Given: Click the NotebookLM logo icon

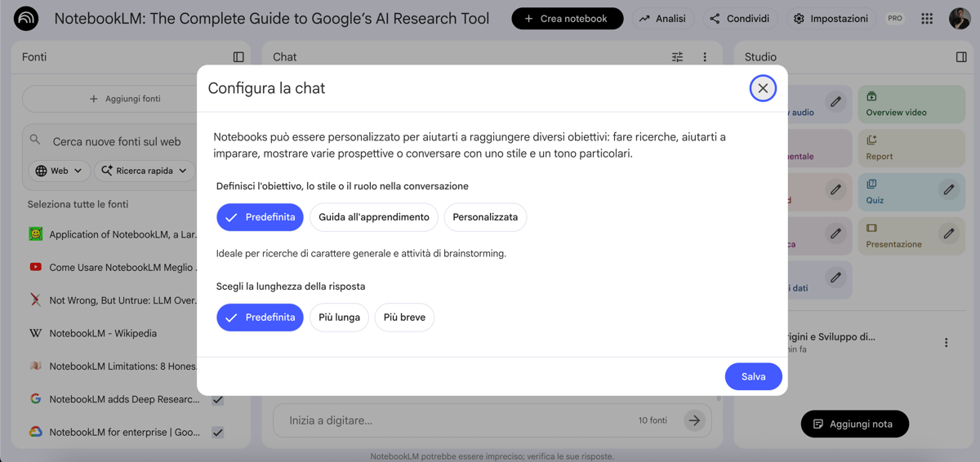Looking at the screenshot, I should (26, 18).
